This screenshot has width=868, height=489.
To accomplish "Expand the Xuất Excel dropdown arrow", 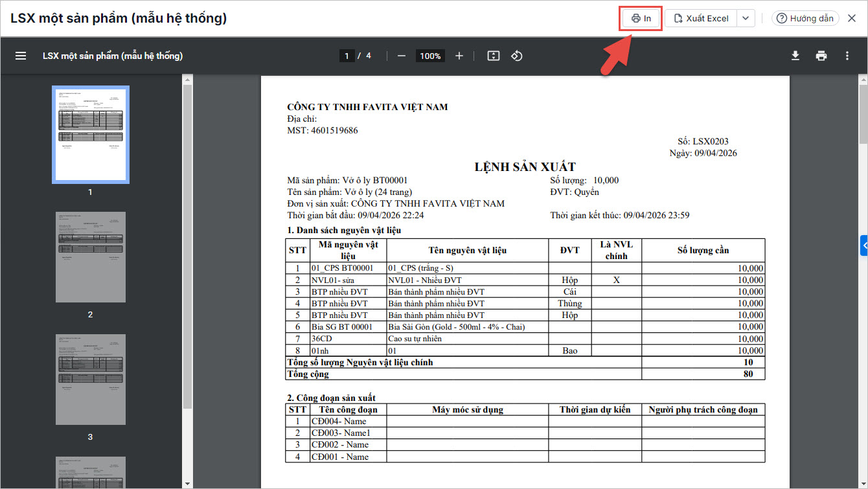I will (746, 18).
